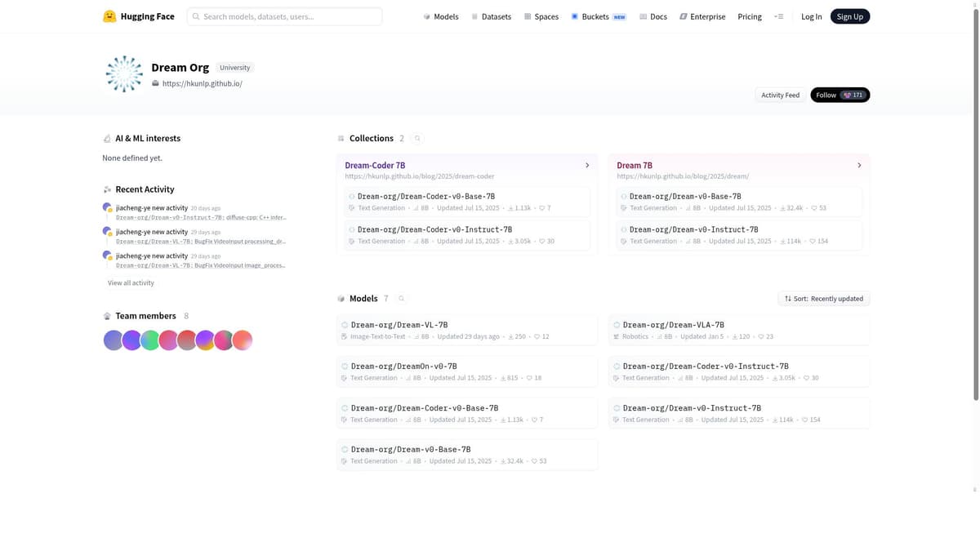Open the Buckets nav item
980x551 pixels.
(x=599, y=16)
